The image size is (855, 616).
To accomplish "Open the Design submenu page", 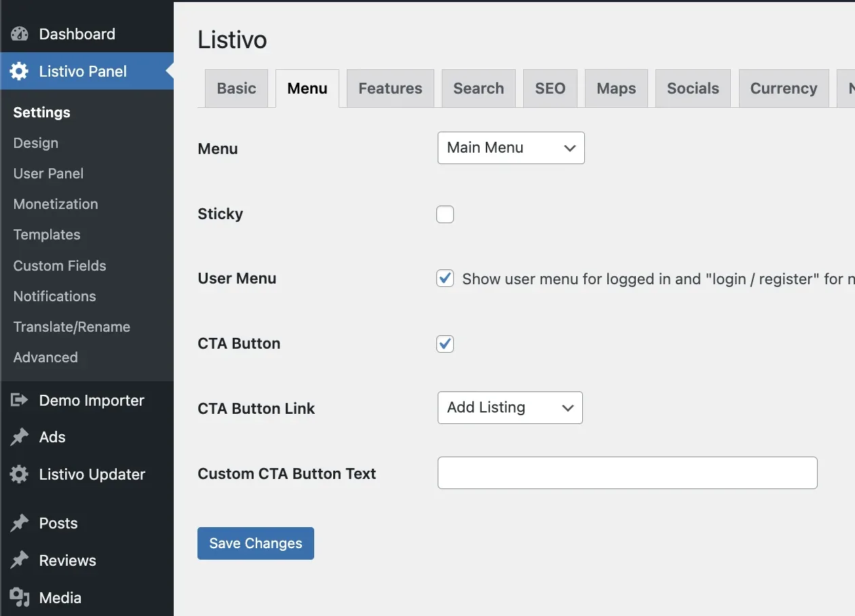I will click(36, 143).
